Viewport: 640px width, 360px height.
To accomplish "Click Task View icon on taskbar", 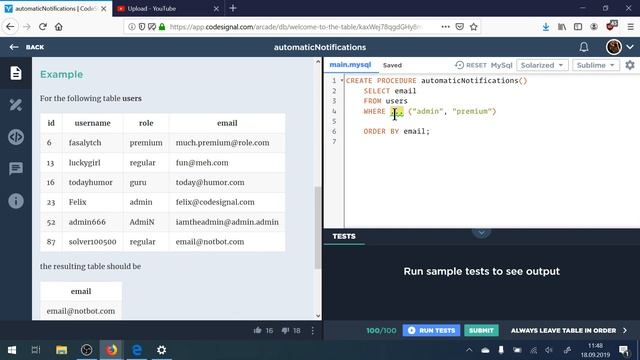I will [36, 350].
